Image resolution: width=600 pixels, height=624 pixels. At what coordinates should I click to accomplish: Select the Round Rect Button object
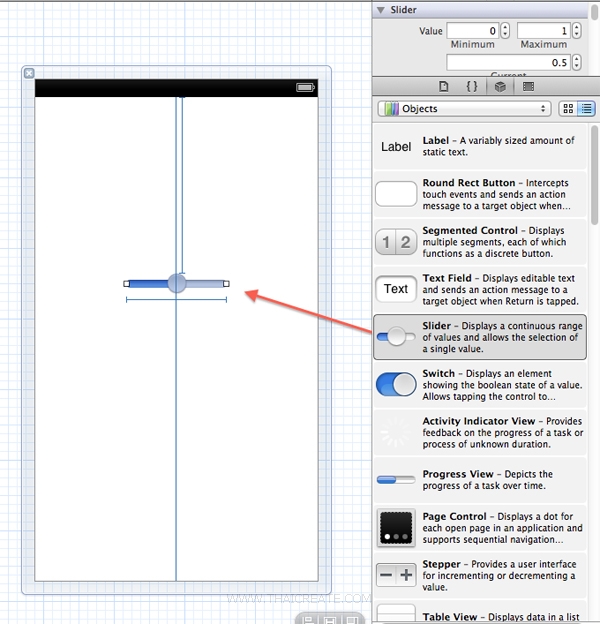click(480, 194)
